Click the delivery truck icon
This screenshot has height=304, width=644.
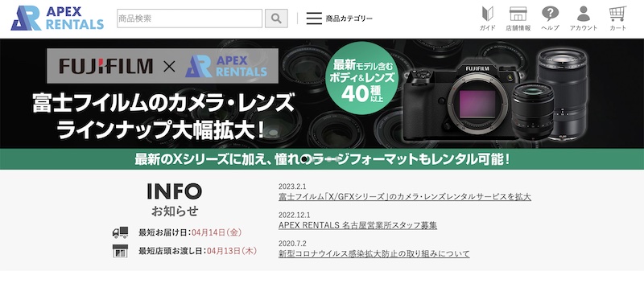point(120,232)
